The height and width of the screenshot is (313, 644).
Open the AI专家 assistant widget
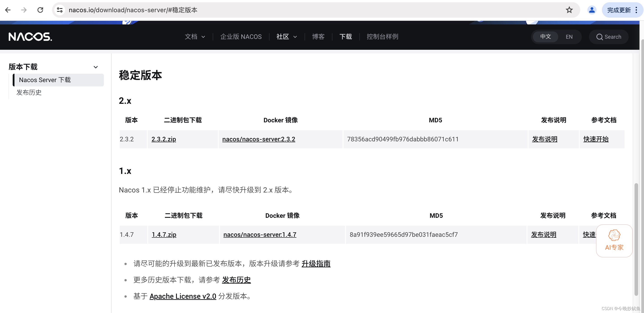tap(614, 241)
